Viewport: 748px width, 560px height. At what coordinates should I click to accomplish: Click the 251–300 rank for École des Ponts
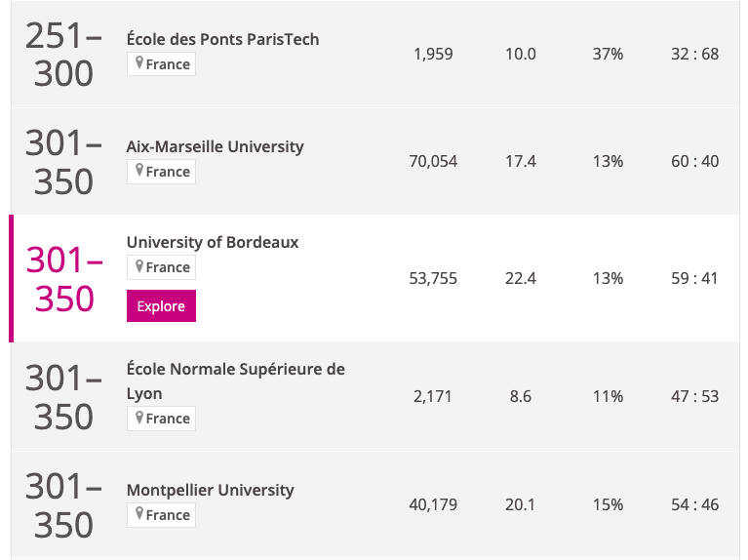click(63, 55)
